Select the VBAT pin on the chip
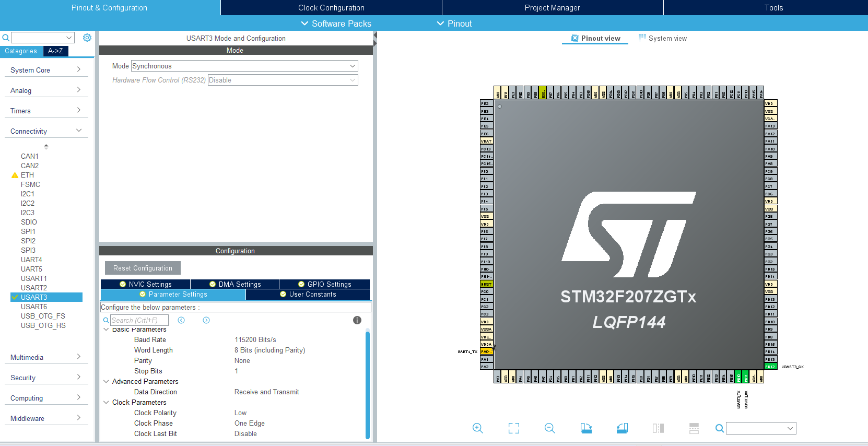The width and height of the screenshot is (868, 446). (486, 141)
